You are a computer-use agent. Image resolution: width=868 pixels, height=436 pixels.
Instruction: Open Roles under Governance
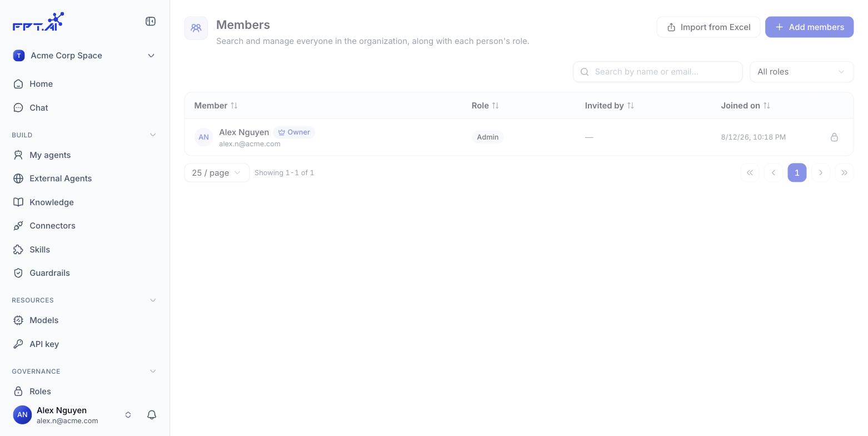(x=84, y=392)
